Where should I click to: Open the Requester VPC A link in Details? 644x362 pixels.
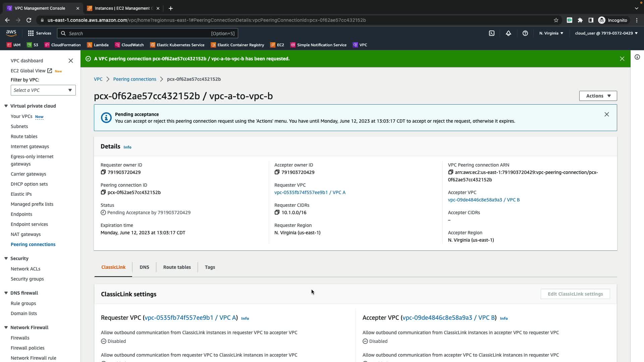(x=310, y=192)
